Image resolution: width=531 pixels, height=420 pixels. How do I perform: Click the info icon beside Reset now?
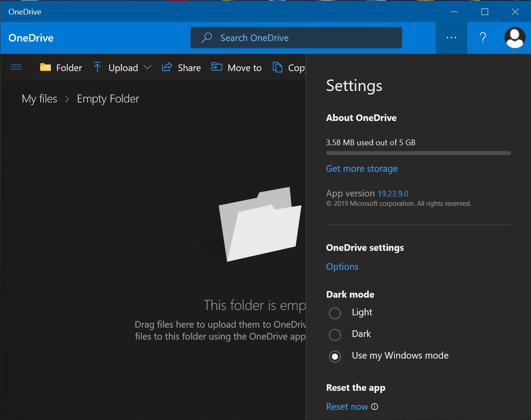point(375,407)
